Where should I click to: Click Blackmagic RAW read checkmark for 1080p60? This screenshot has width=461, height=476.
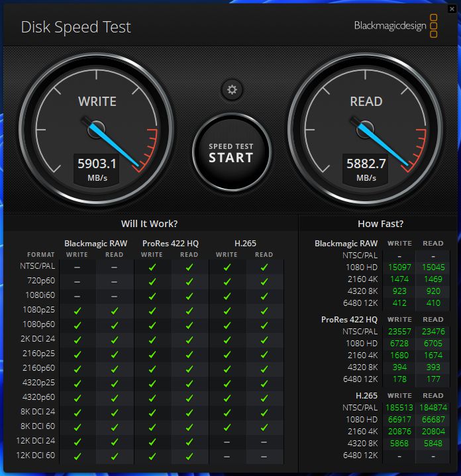(115, 326)
